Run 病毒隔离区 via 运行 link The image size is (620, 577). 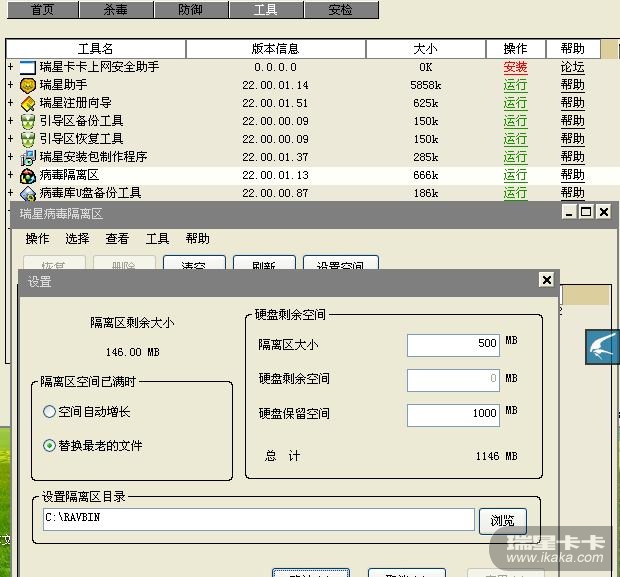pyautogui.click(x=515, y=175)
